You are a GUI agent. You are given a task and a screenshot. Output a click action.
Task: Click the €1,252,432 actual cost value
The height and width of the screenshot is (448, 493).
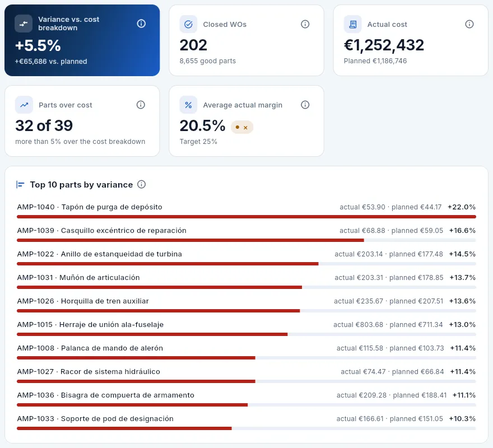coord(384,45)
